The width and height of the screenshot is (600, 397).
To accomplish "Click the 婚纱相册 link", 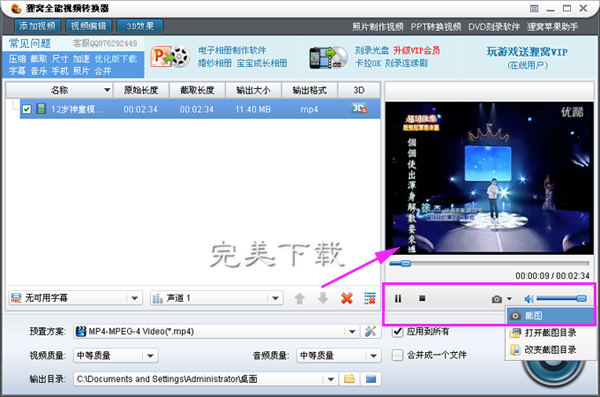I will pyautogui.click(x=215, y=63).
